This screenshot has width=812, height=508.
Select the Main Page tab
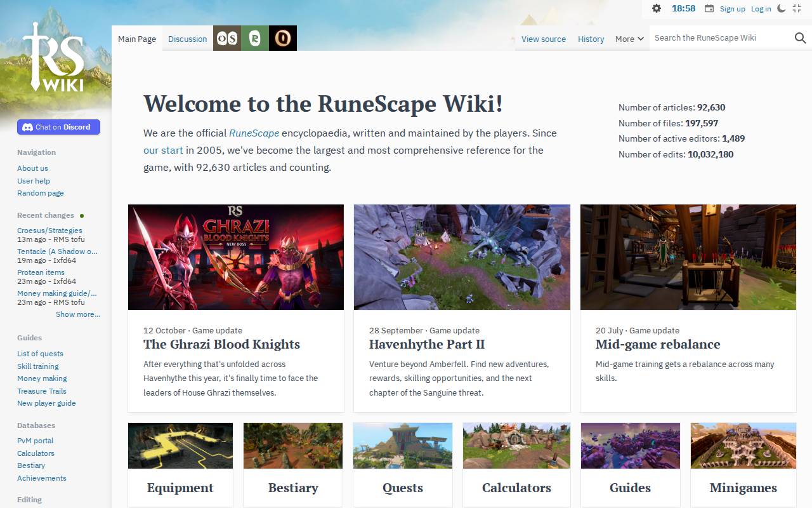137,39
